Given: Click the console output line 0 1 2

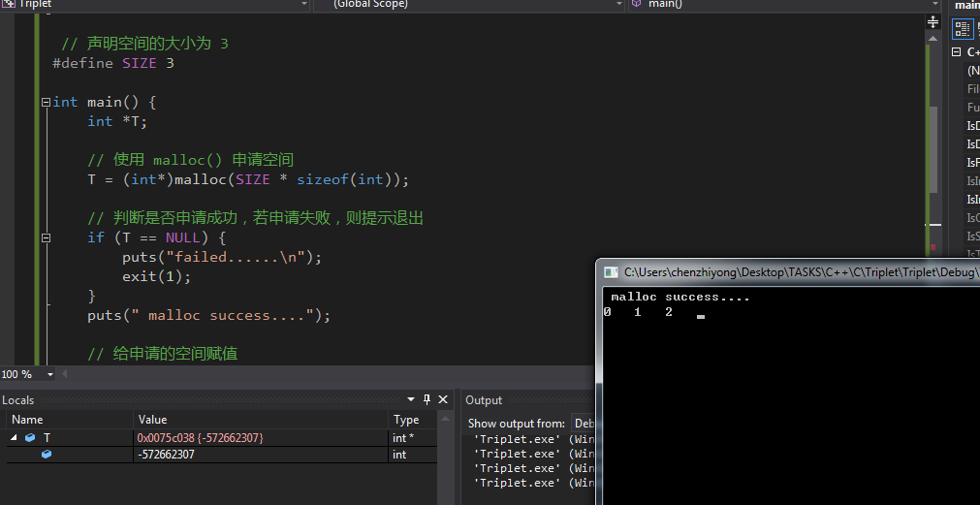Looking at the screenshot, I should (638, 312).
